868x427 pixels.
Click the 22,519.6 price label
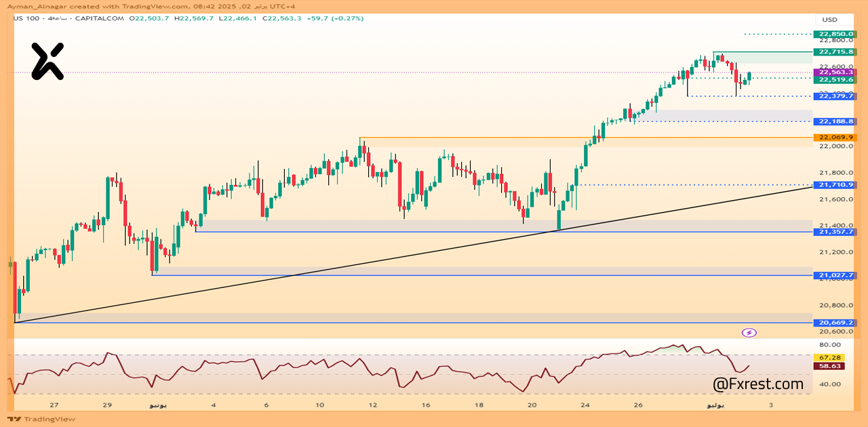click(x=835, y=79)
